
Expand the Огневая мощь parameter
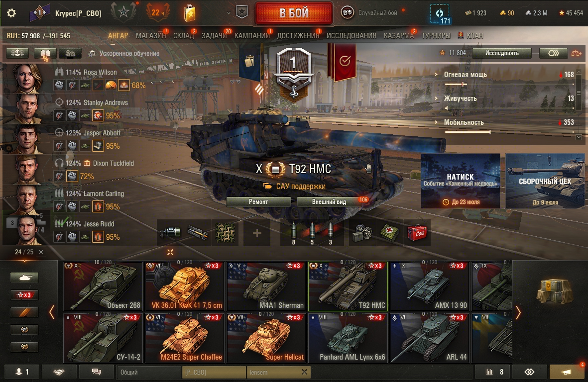466,75
